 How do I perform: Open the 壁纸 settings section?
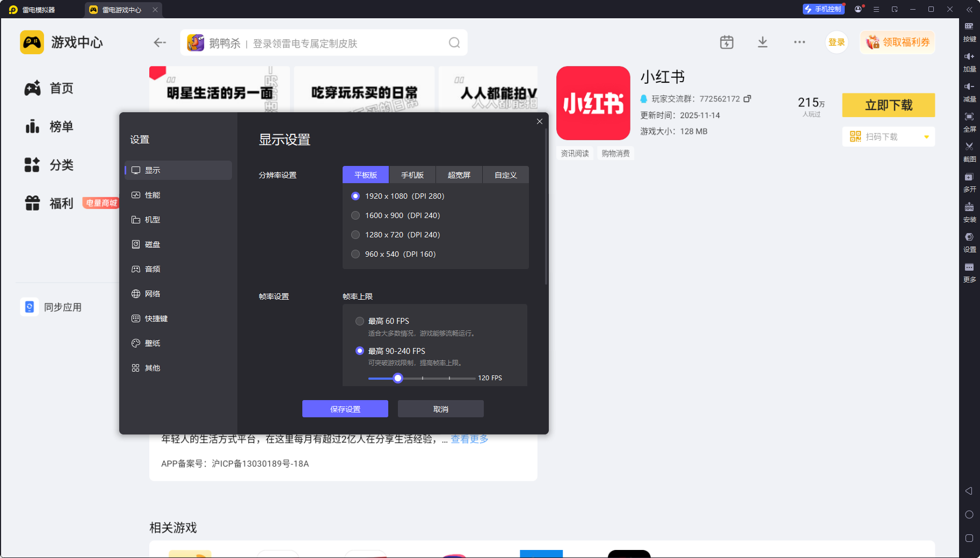coord(178,343)
